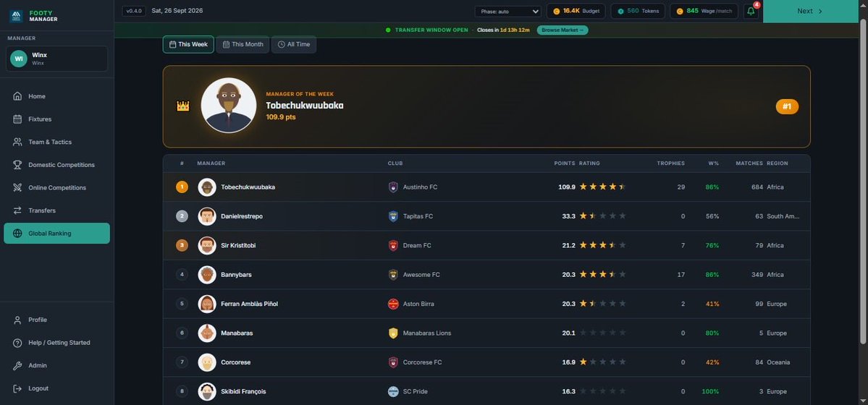This screenshot has height=405, width=868.
Task: Click the Sat, 26 Sept 2026 date
Action: click(177, 11)
